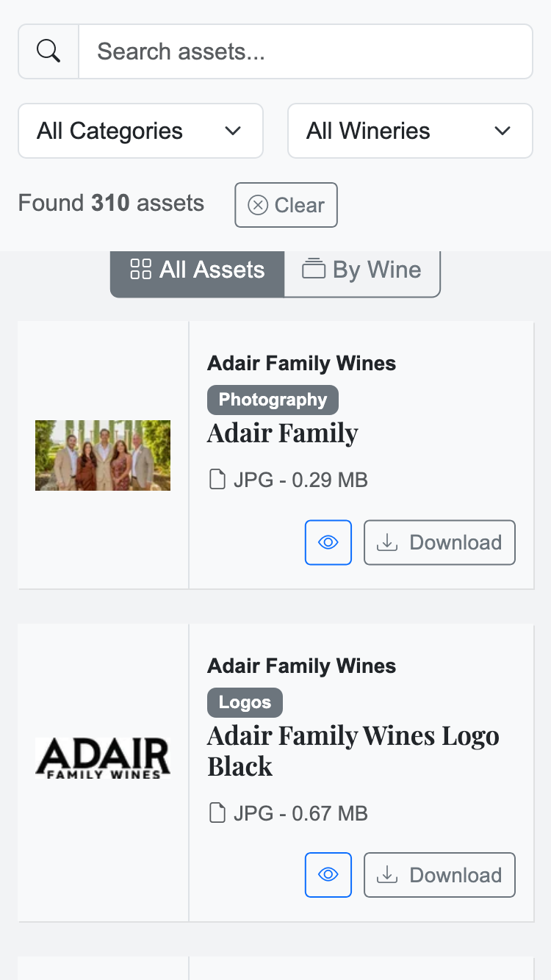Select the All Assets tab

click(x=196, y=270)
